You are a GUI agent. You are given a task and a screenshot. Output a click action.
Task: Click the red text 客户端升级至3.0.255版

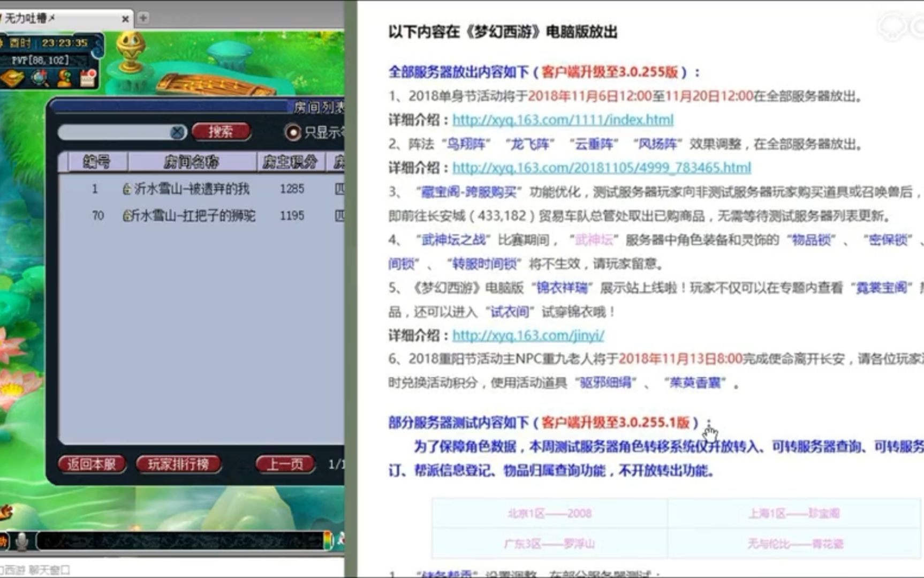pyautogui.click(x=610, y=72)
